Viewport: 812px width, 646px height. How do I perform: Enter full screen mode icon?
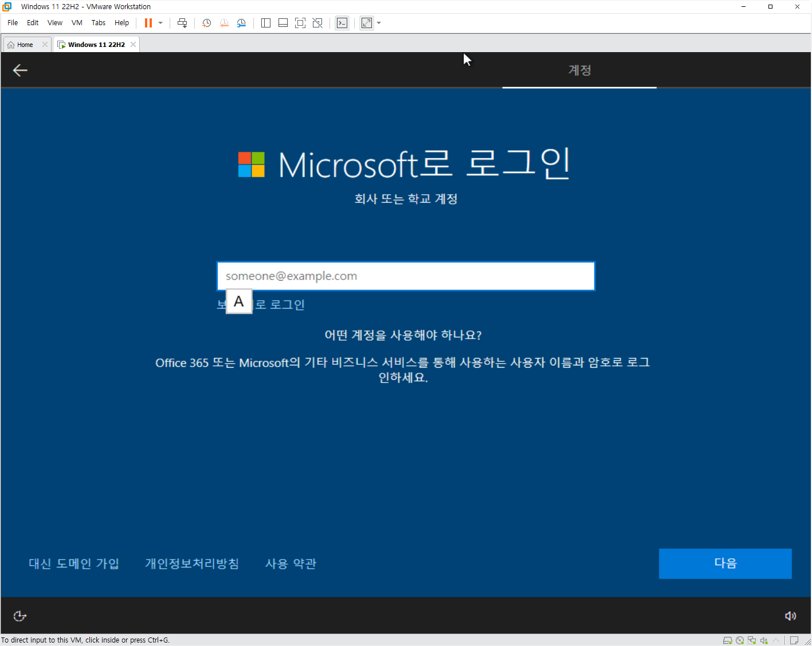[300, 23]
